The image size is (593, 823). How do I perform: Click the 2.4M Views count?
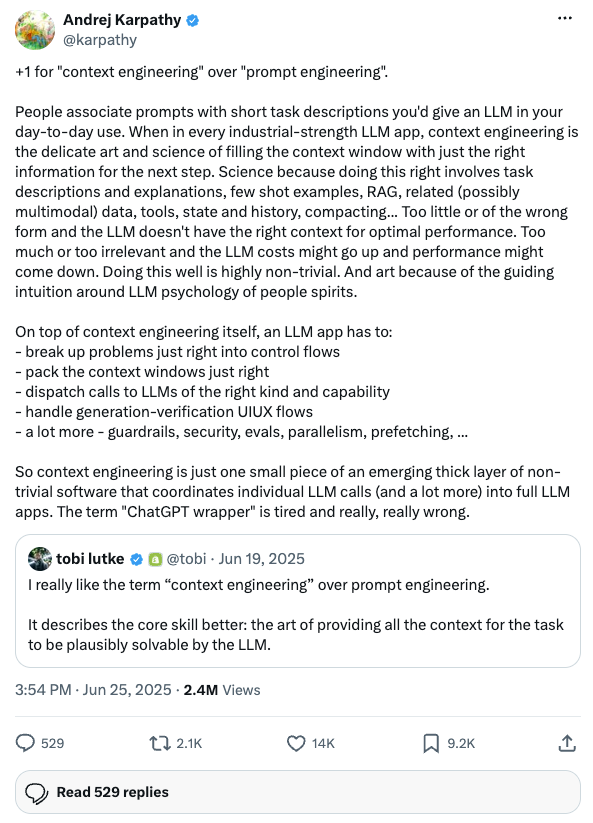[x=221, y=690]
